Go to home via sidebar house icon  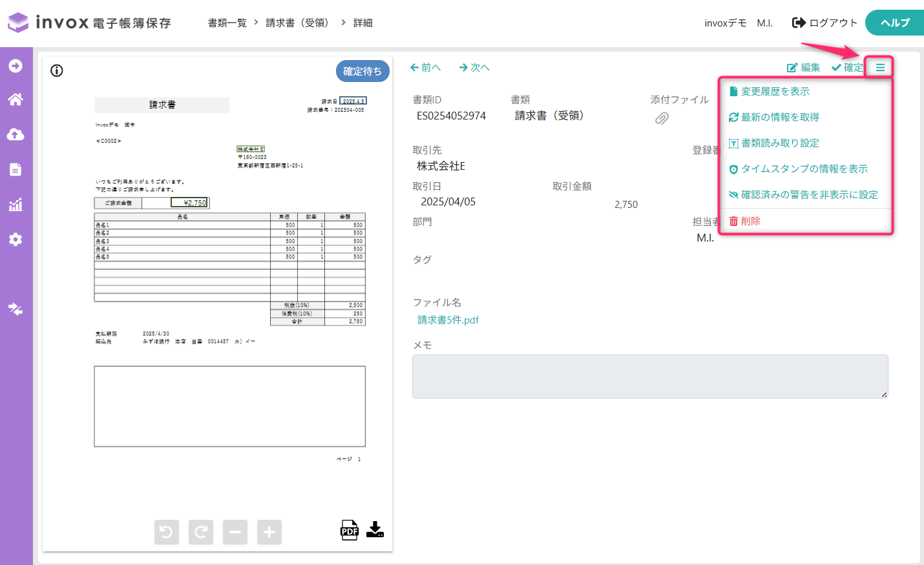[16, 99]
